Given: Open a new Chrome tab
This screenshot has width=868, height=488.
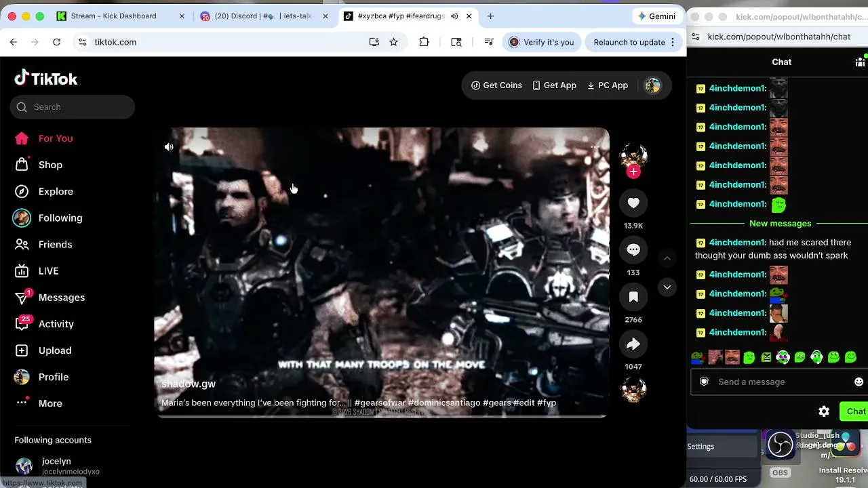Looking at the screenshot, I should click(490, 16).
